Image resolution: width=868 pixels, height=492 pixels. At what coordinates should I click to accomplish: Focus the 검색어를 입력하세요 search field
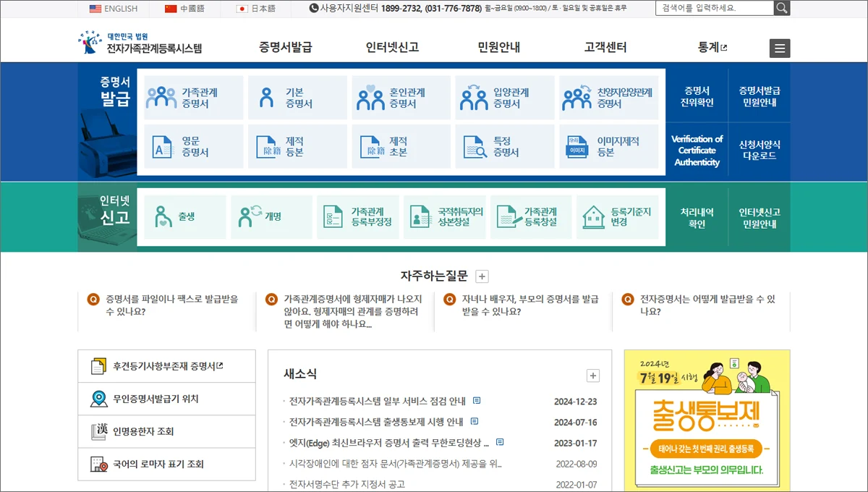715,8
